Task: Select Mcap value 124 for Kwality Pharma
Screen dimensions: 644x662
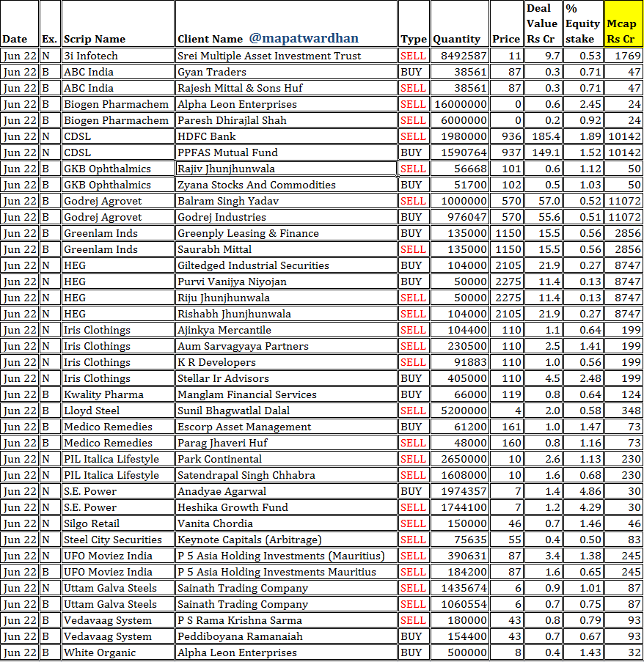Action: coord(623,394)
